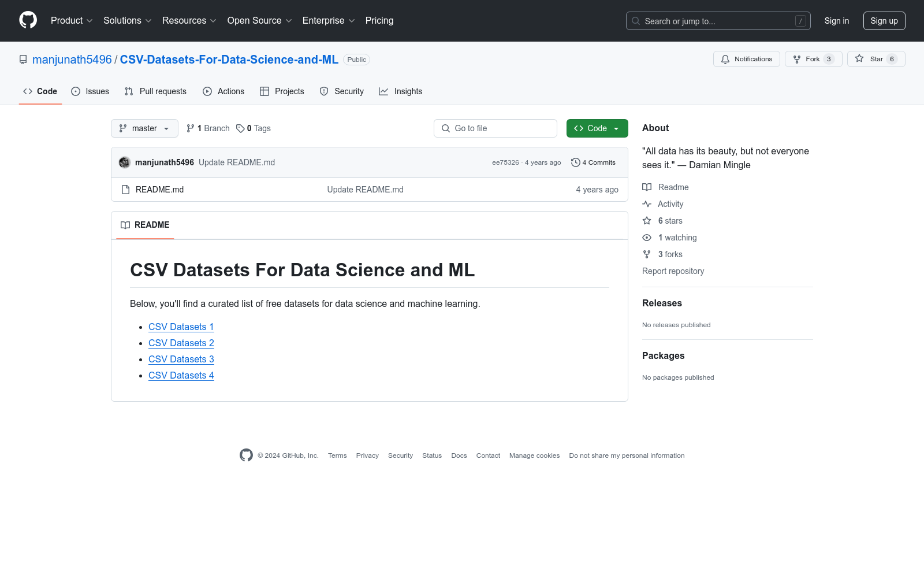Open the Terms link in footer
This screenshot has width=924, height=578.
[337, 455]
